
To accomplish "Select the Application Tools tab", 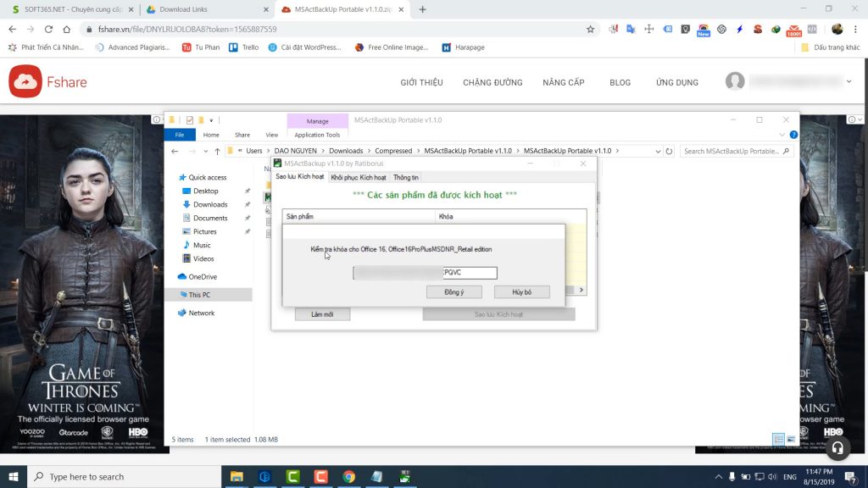I will (x=317, y=135).
